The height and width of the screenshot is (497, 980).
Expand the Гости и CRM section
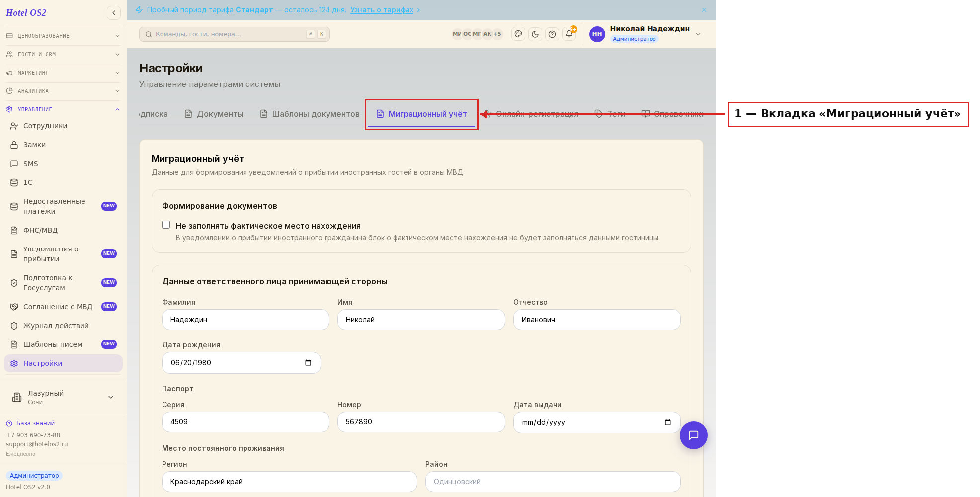(63, 55)
